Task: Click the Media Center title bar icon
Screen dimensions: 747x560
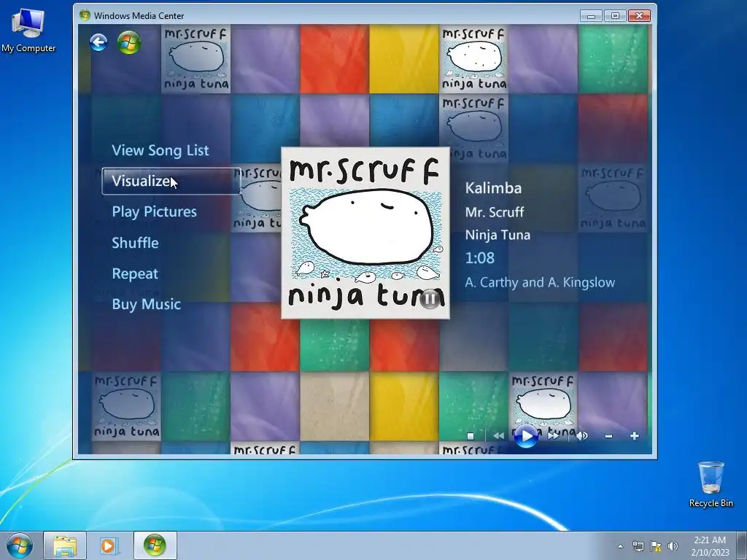Action: click(85, 15)
